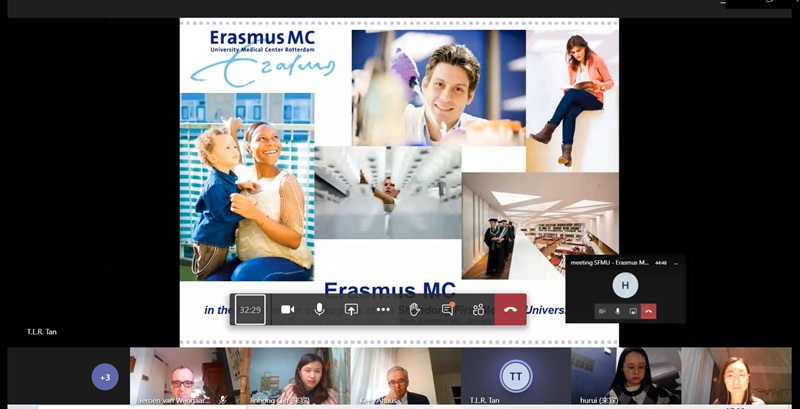Click the pop-out icon in the mini window

(x=633, y=311)
